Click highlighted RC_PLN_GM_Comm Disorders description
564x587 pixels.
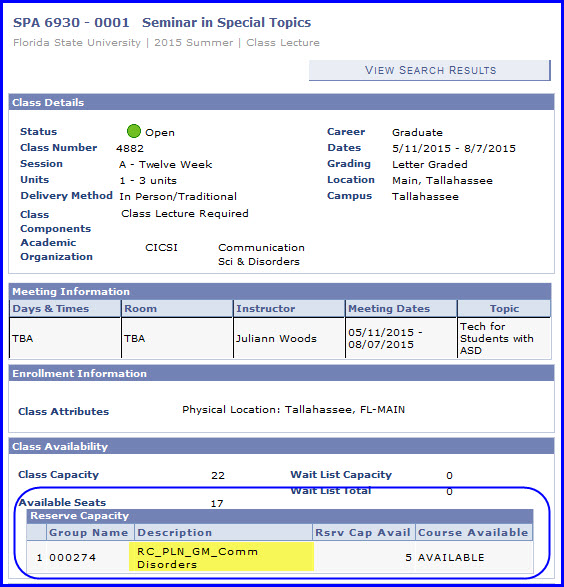221,557
